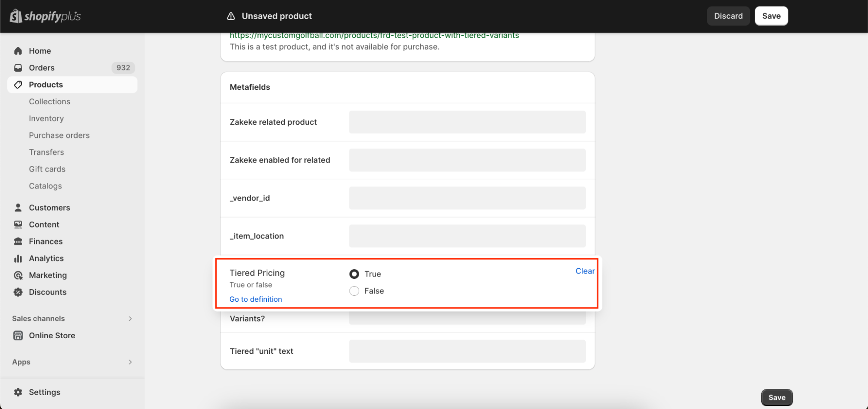Click the Finances bank icon
The image size is (868, 409).
click(18, 241)
